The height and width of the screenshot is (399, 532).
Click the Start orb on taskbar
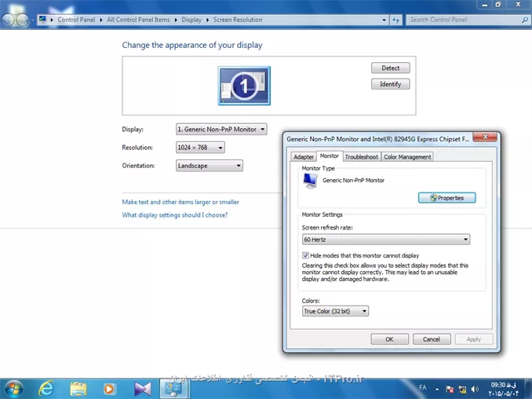13,389
